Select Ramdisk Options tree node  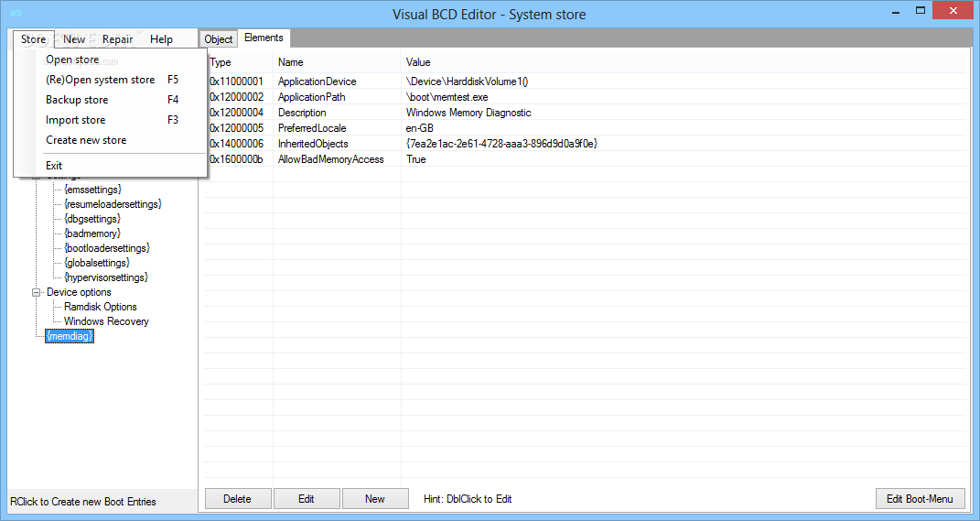click(101, 307)
